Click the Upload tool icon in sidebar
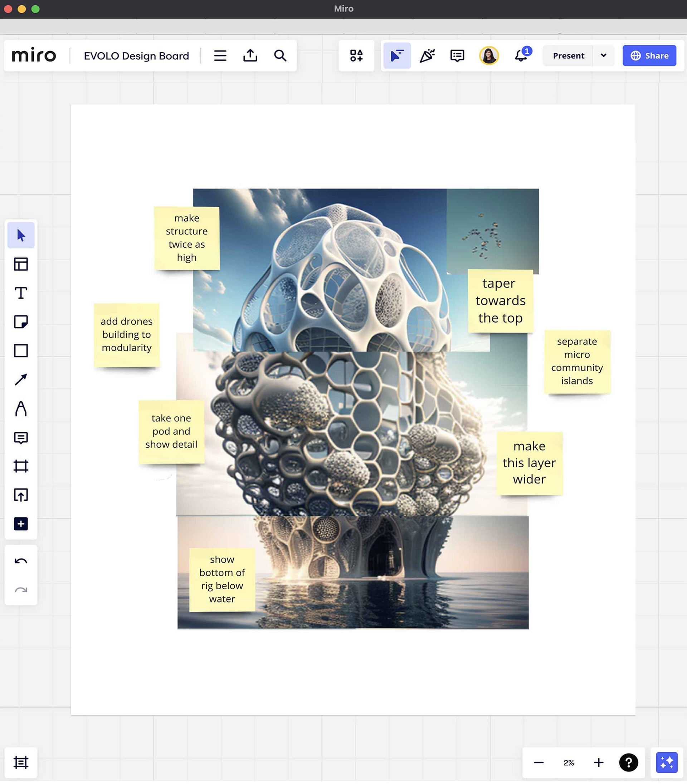Screen dimensions: 687x784 (x=21, y=495)
